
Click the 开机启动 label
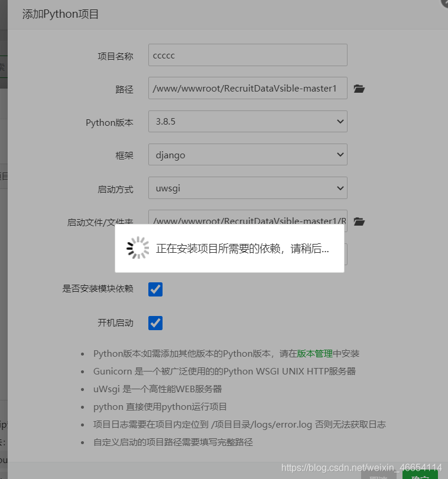tap(115, 322)
